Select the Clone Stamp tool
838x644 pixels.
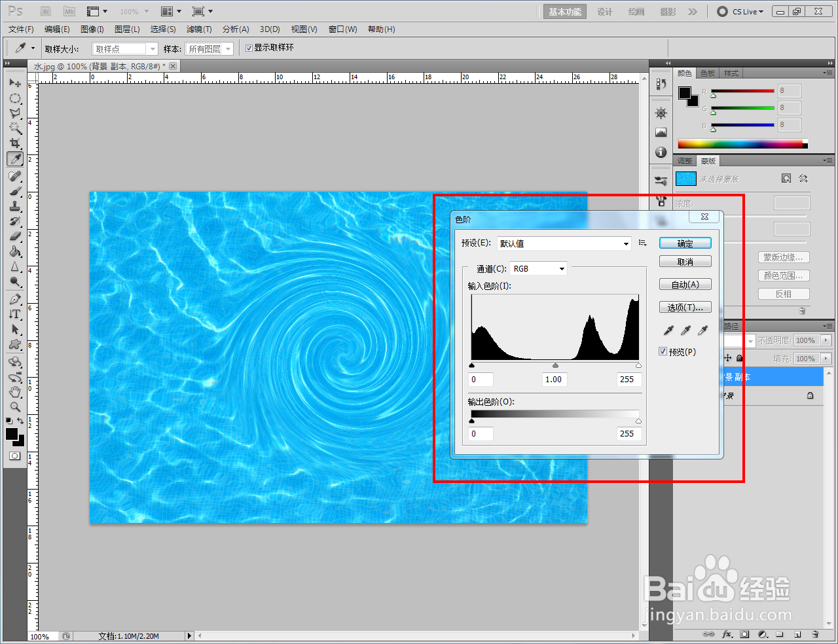(x=15, y=206)
